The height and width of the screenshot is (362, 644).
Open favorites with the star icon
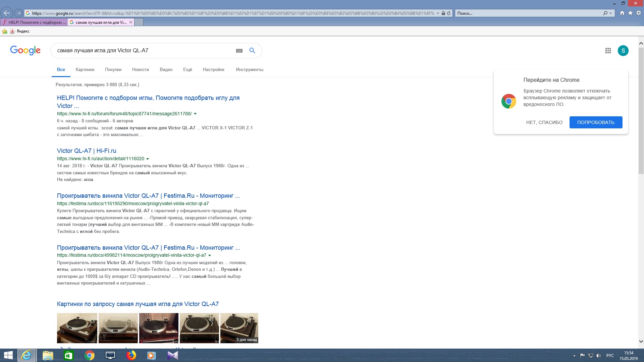[x=630, y=13]
